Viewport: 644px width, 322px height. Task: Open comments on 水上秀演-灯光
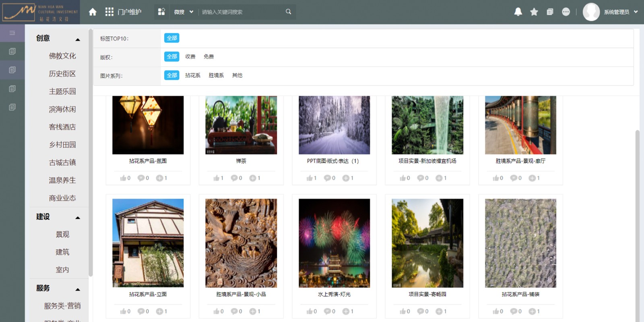(x=327, y=311)
